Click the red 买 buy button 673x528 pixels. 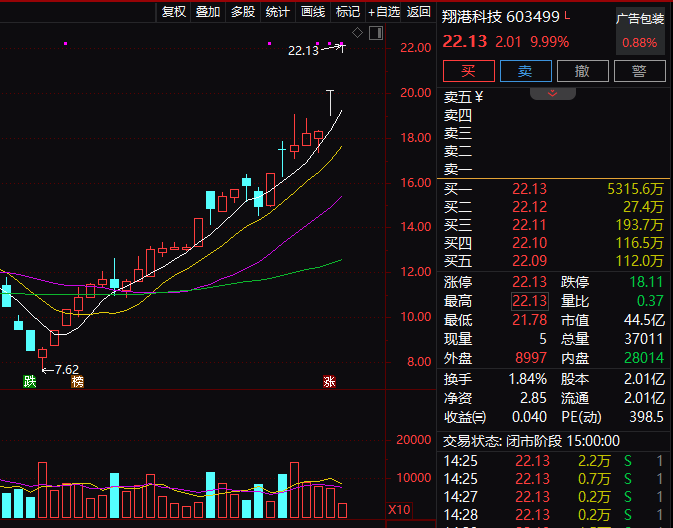coord(468,71)
